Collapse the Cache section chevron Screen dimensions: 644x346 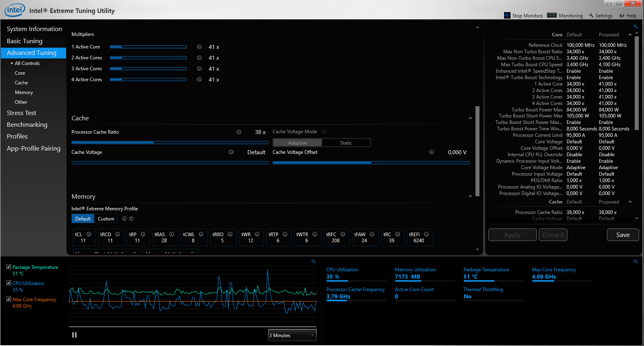(x=470, y=118)
